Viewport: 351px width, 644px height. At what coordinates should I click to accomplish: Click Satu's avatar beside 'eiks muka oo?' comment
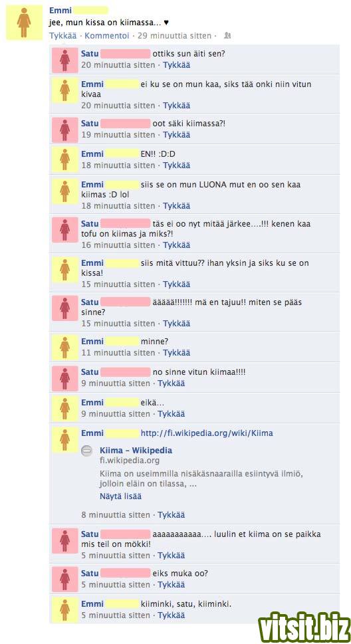[x=65, y=579]
